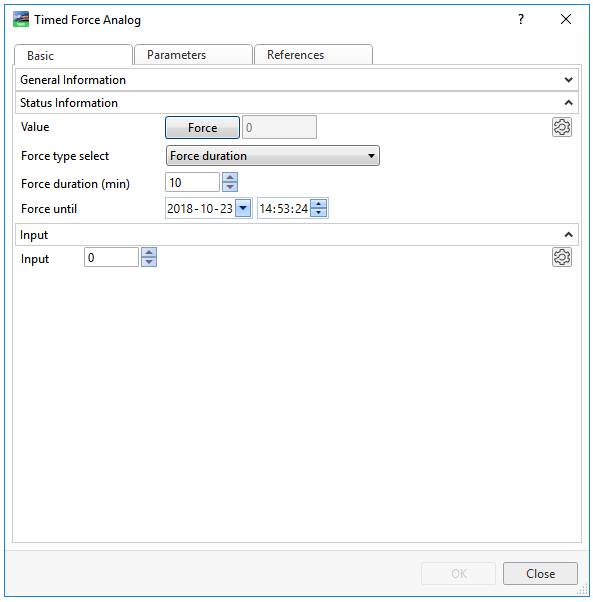Viewport: 593px width, 602px height.
Task: Decrease Input value with down arrow
Action: (149, 262)
